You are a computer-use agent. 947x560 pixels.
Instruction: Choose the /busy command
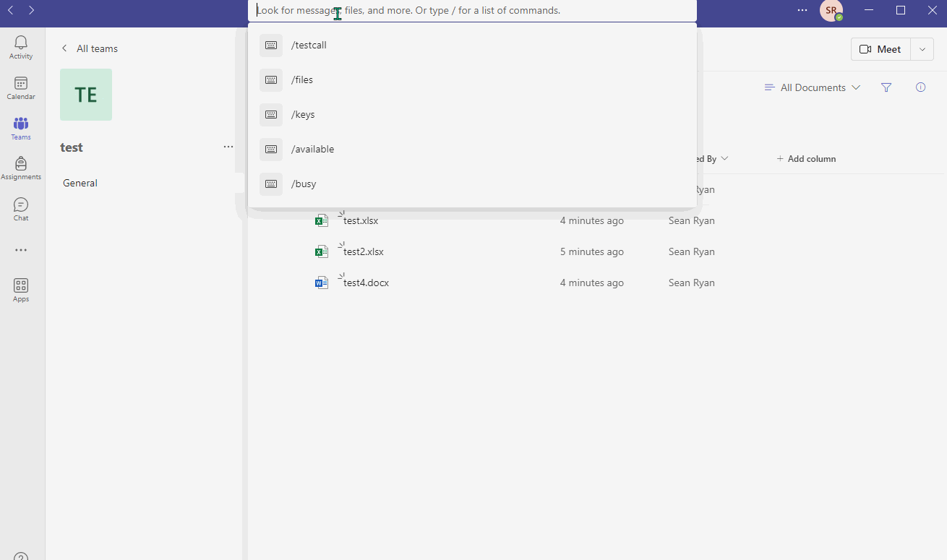(472, 184)
